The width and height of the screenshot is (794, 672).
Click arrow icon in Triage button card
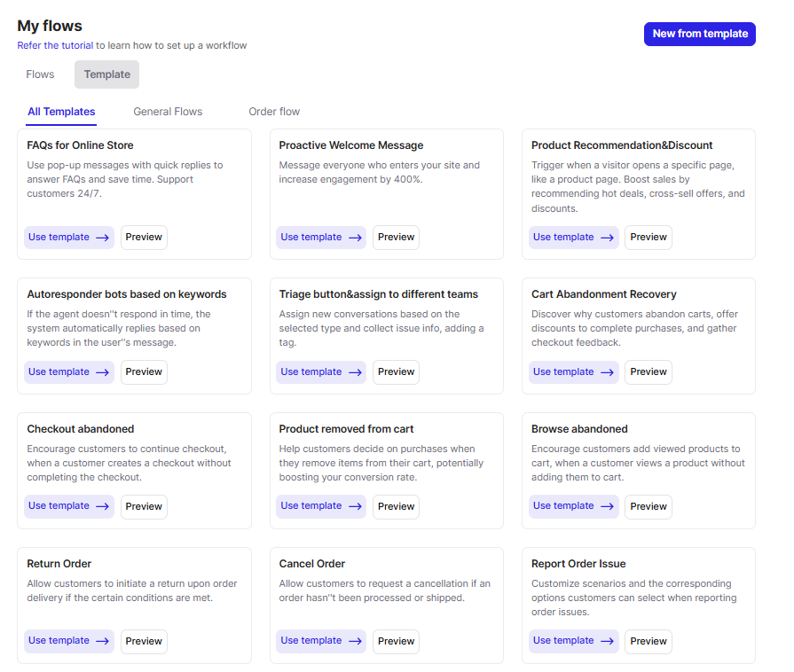tap(355, 372)
